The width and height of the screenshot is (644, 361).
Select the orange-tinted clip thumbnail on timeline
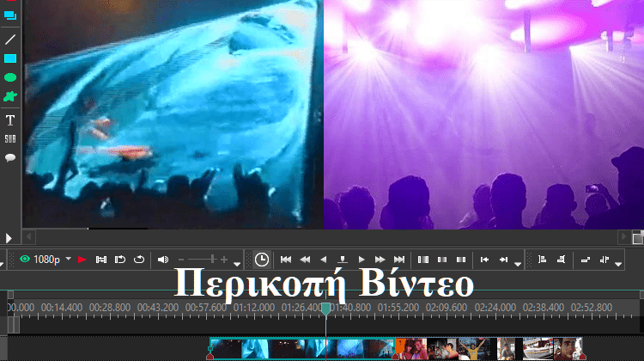pos(411,349)
